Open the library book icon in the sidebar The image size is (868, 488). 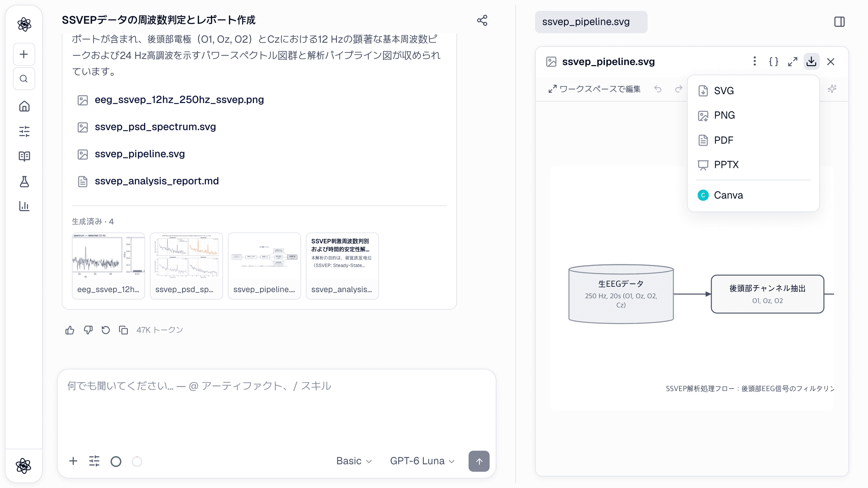pos(24,156)
